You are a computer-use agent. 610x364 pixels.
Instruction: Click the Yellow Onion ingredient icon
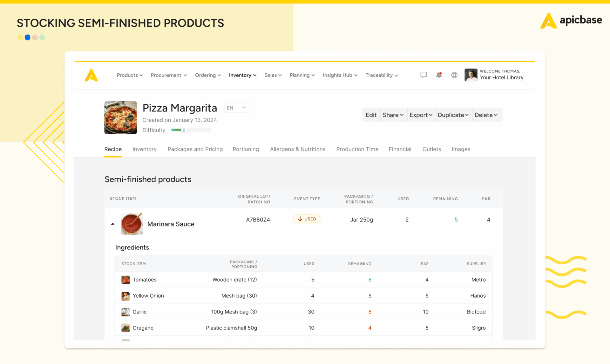125,296
